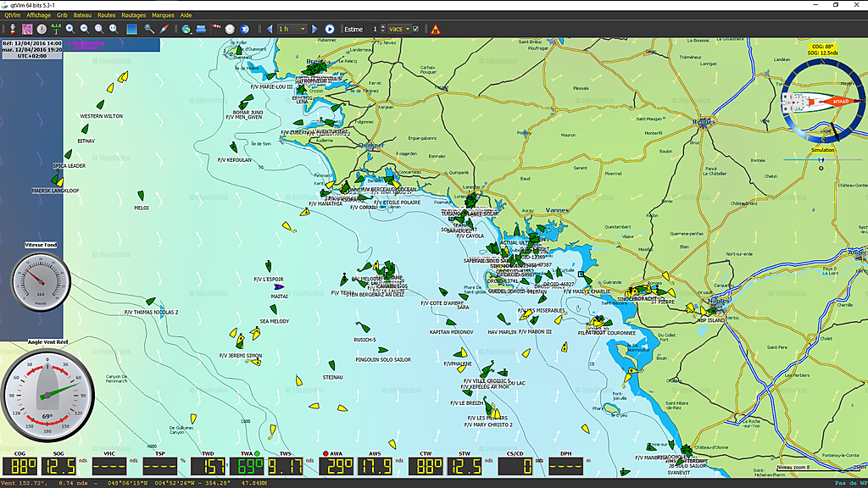Adjust the Simulation slider handle
The height and width of the screenshot is (488, 868).
[821, 160]
